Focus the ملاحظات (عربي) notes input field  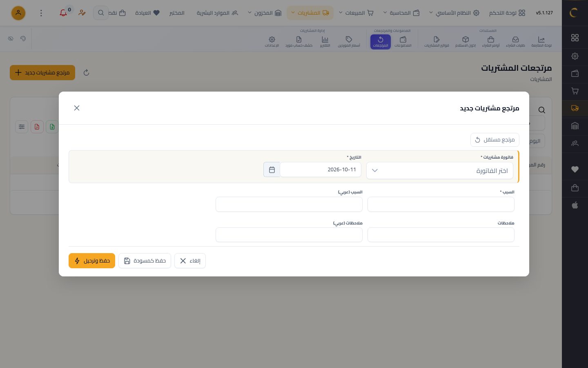click(x=289, y=235)
